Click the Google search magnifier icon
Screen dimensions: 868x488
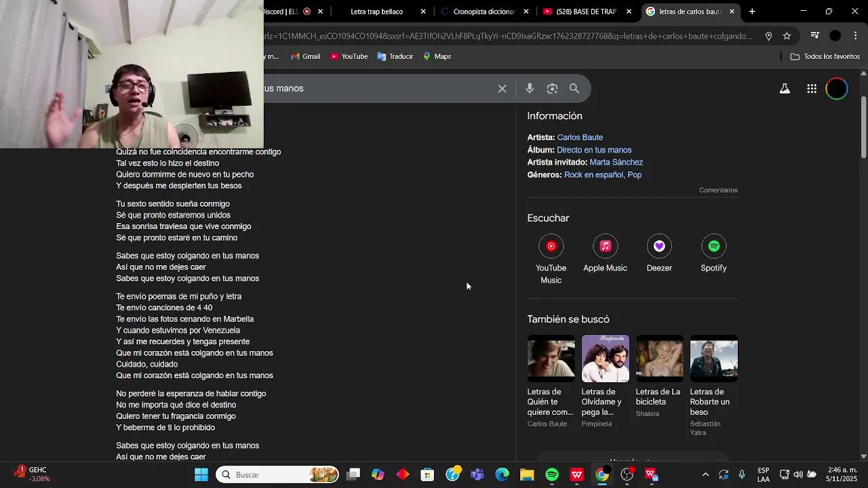(x=574, y=89)
